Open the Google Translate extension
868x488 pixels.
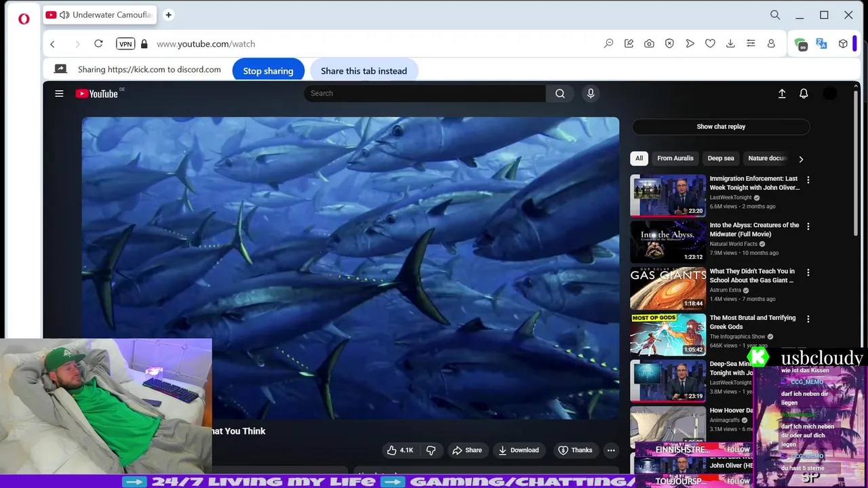pos(821,43)
